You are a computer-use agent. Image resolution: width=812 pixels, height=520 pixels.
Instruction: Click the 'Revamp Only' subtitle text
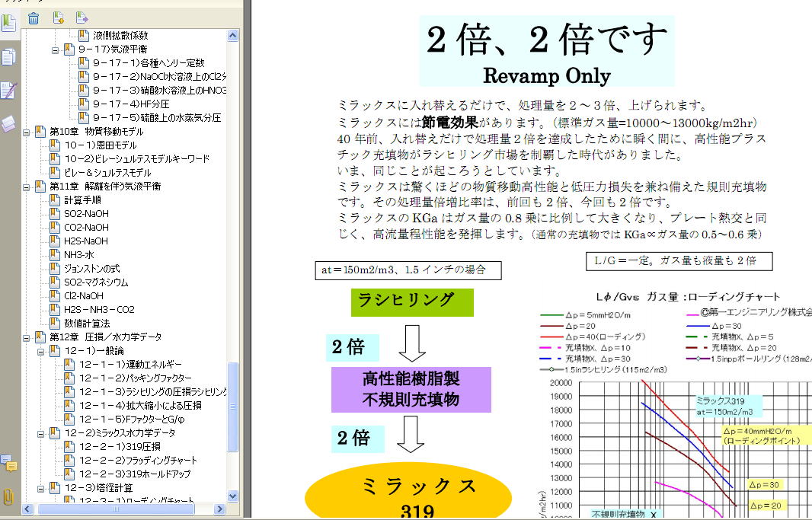(547, 76)
